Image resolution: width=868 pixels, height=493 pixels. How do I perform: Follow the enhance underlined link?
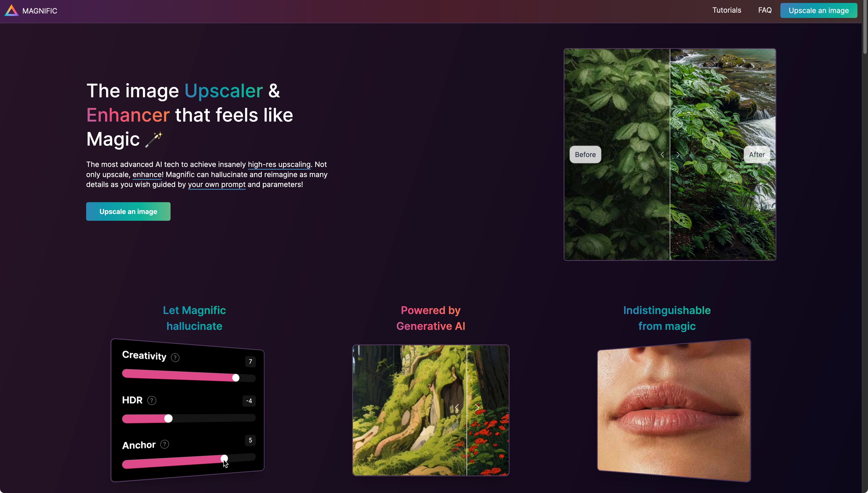[147, 175]
